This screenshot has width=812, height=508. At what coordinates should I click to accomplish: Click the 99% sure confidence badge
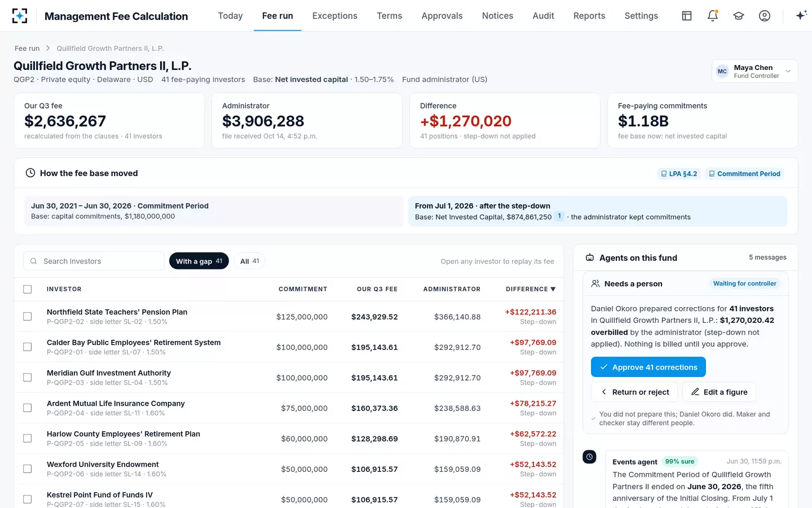coord(679,461)
